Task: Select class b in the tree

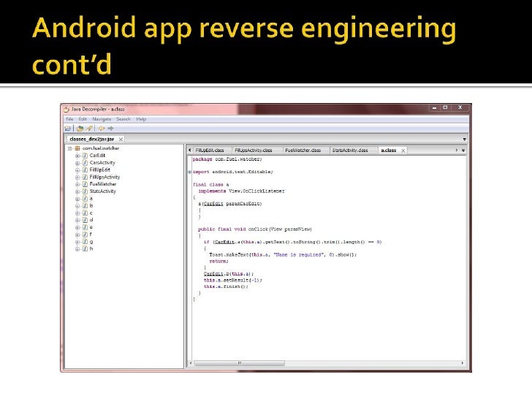Action: [x=91, y=205]
